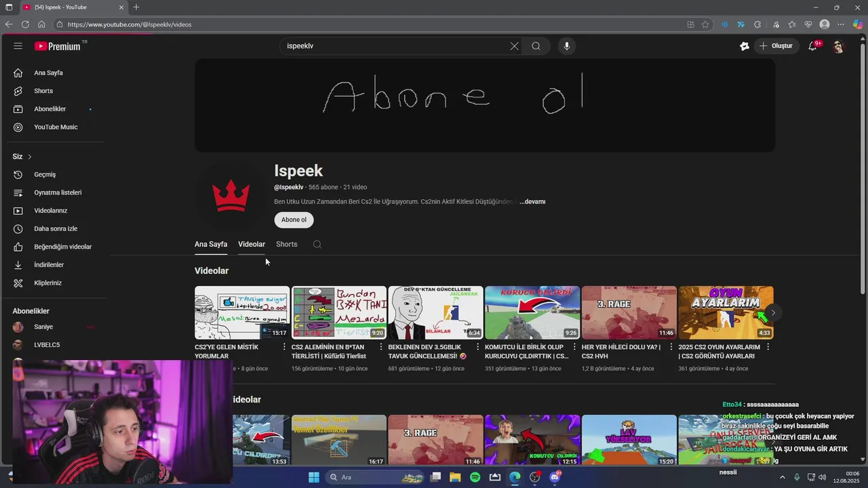
Task: Show hidden system tray icons
Action: click(x=782, y=477)
